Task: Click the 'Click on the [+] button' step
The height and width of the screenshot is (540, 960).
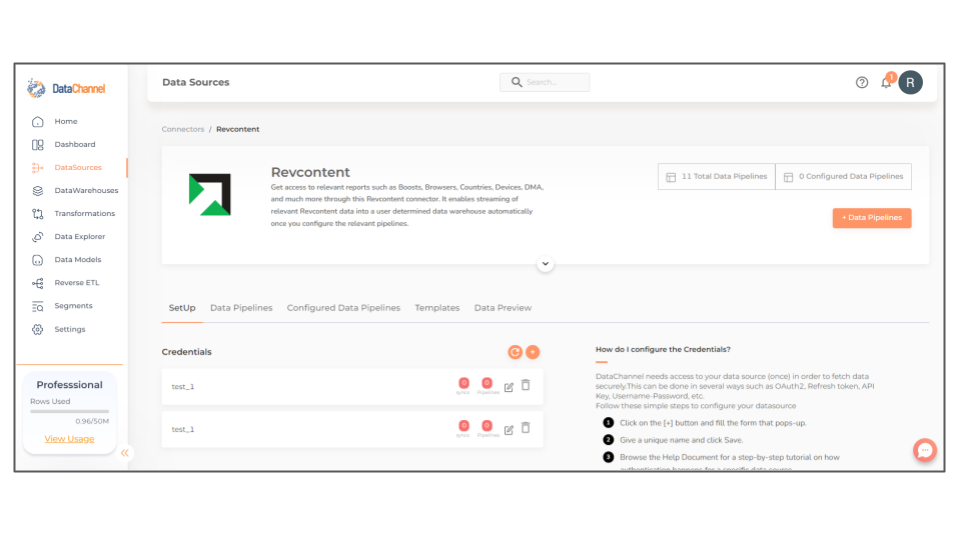Action: pyautogui.click(x=713, y=423)
